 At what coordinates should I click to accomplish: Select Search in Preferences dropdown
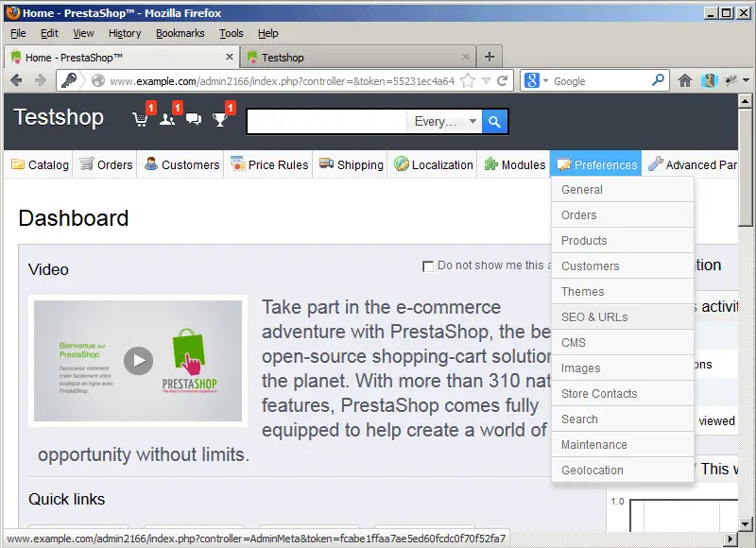point(623,420)
